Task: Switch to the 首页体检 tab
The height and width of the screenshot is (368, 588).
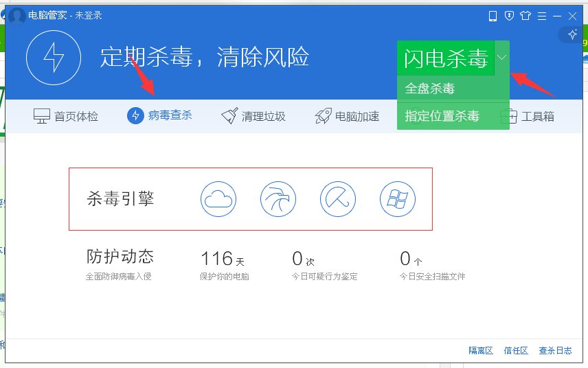Action: tap(66, 116)
